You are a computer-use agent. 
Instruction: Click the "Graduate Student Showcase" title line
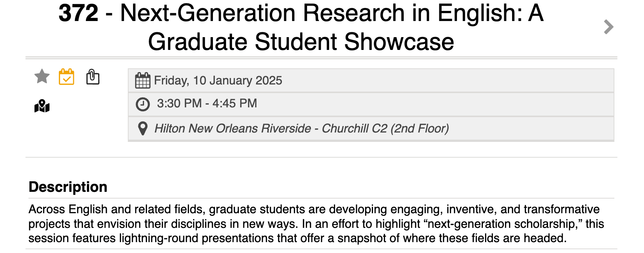tap(301, 42)
